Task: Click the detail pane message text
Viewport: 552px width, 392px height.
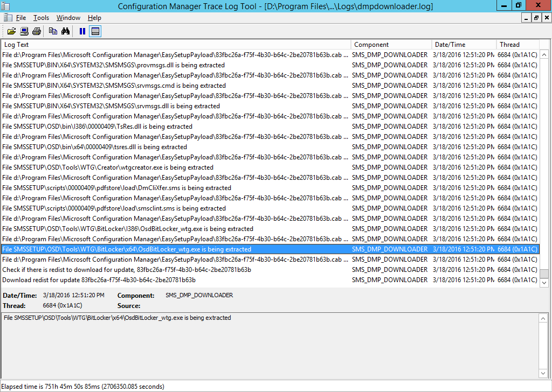Action: (117, 318)
